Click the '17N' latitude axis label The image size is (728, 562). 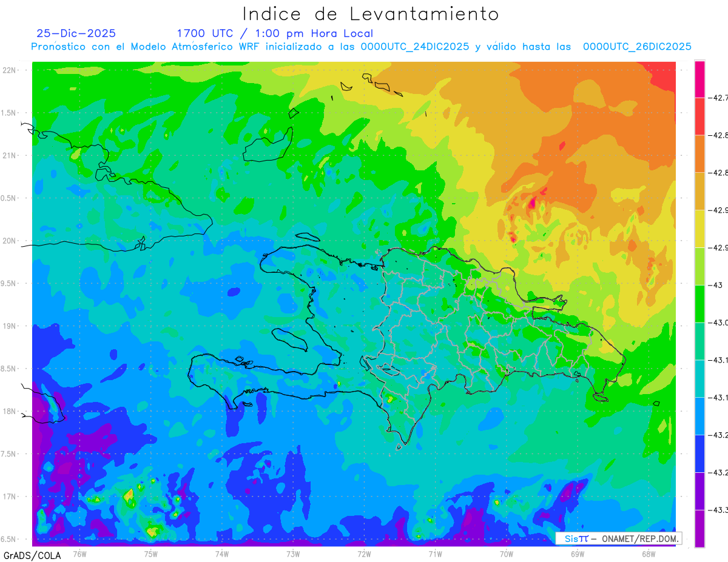(x=9, y=497)
